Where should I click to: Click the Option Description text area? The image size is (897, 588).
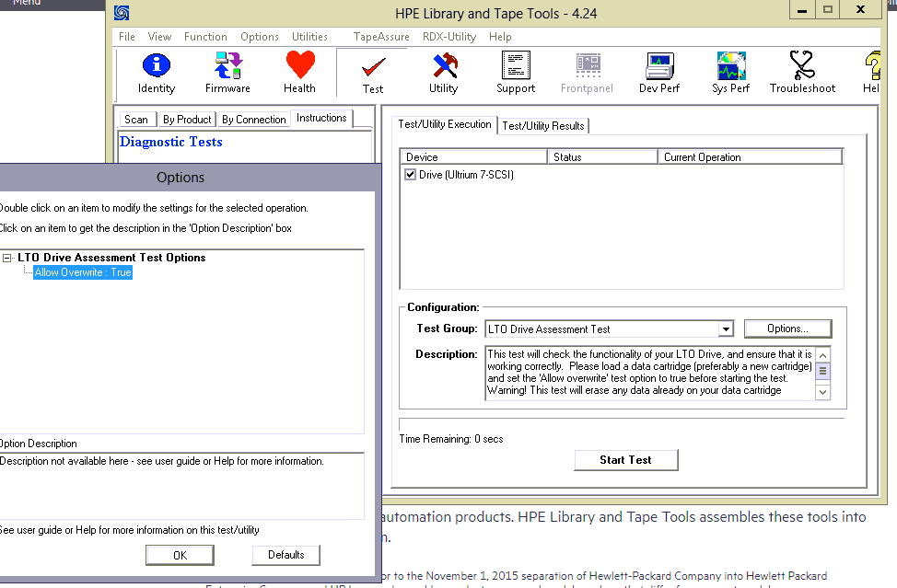pyautogui.click(x=181, y=486)
